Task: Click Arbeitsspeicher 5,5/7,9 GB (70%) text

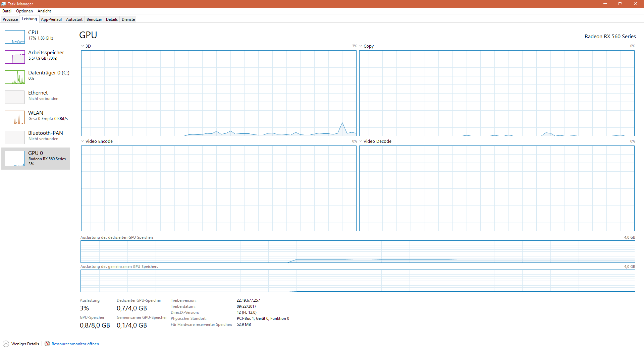Action: [43, 58]
